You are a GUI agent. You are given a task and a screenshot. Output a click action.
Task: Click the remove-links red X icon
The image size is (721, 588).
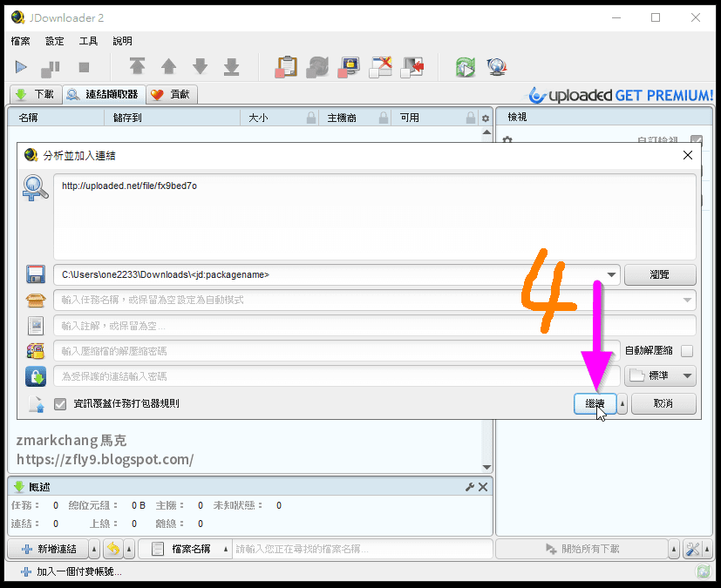tap(380, 66)
